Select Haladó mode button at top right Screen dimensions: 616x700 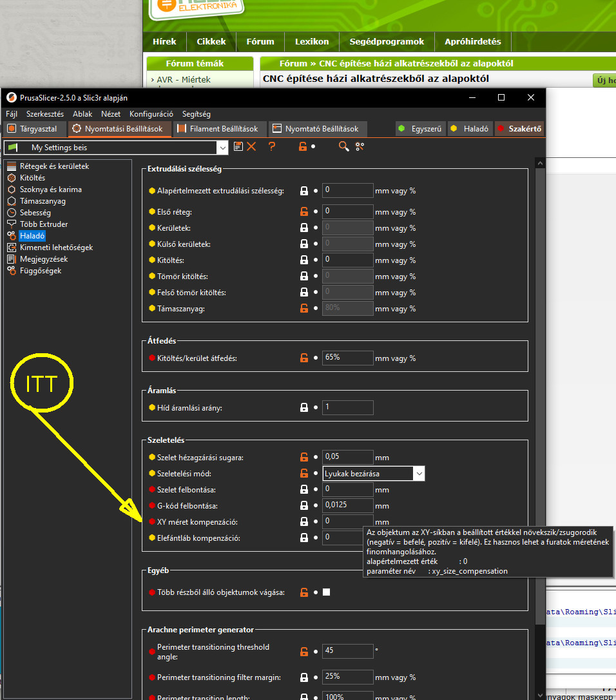[x=470, y=128]
